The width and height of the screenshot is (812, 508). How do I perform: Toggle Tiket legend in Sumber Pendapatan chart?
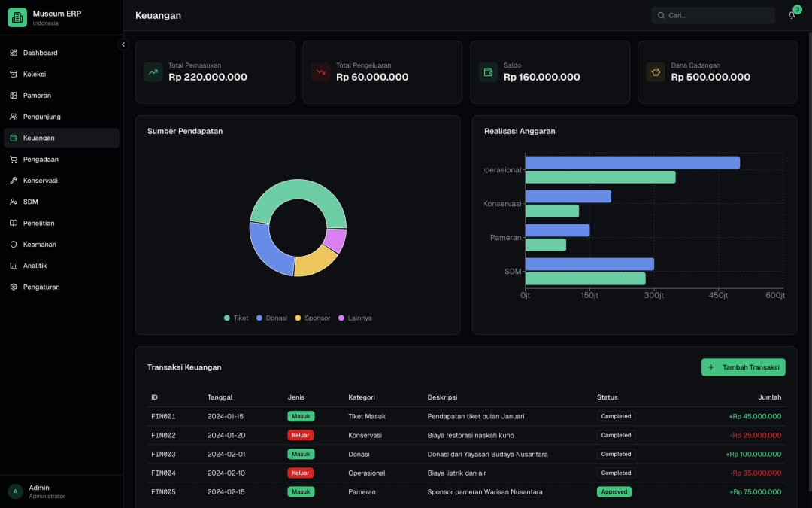point(236,318)
